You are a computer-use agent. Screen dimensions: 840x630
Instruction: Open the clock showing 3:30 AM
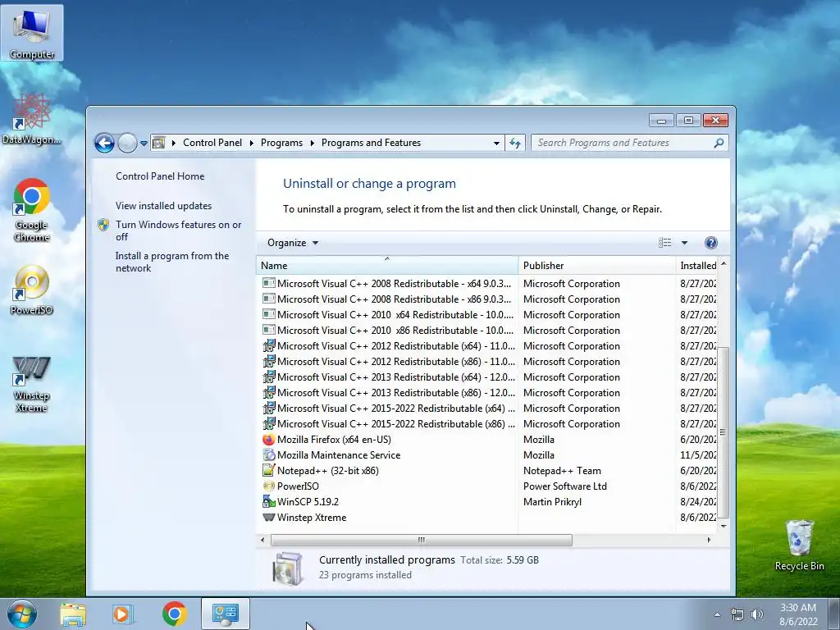[798, 614]
